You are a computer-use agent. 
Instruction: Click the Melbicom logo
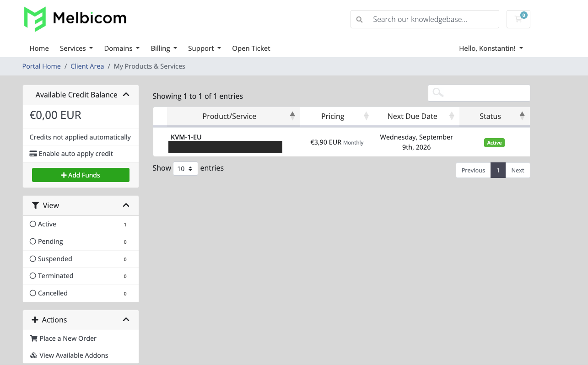coord(76,19)
